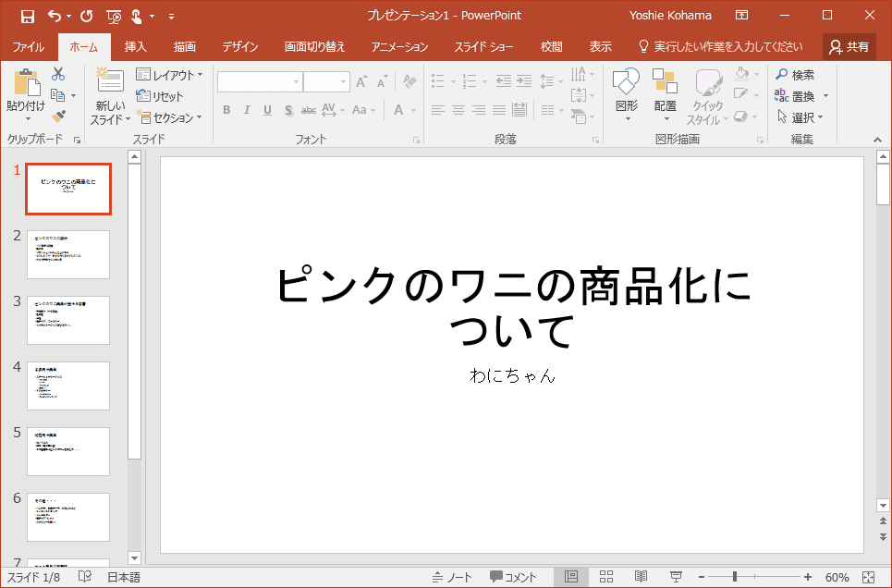Image resolution: width=892 pixels, height=588 pixels.
Task: Open the Section dropdown menu
Action: pos(169,117)
